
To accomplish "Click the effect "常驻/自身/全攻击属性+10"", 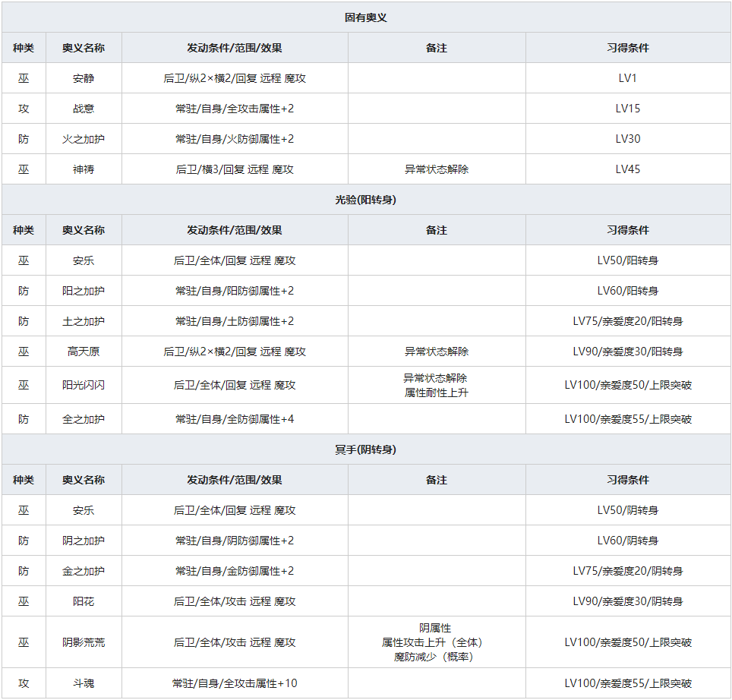I will click(x=235, y=683).
